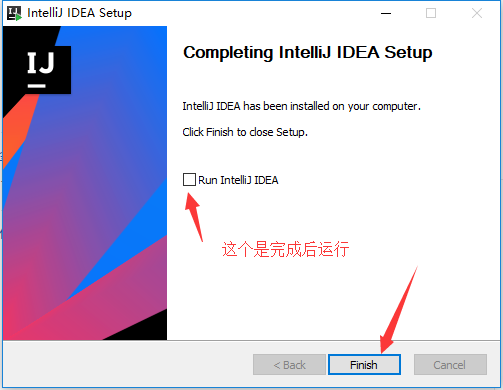
Task: Click the red arrow pointing at Finish
Action: point(399,310)
